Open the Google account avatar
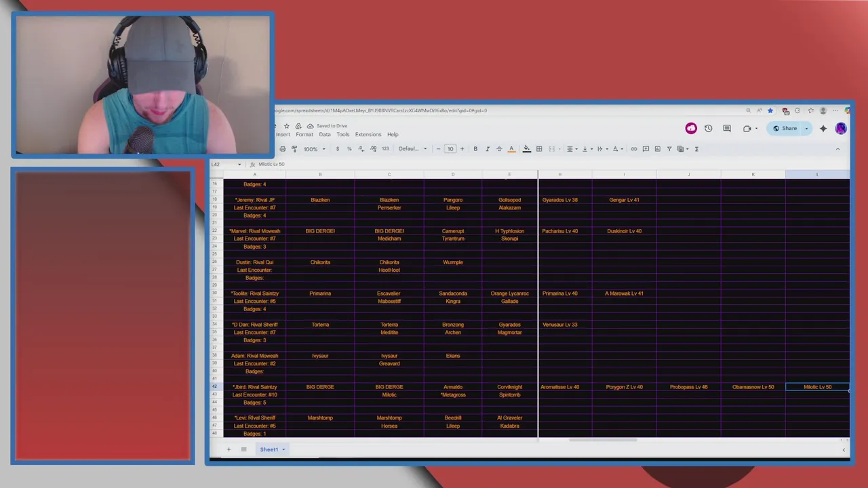868x488 pixels. click(841, 128)
